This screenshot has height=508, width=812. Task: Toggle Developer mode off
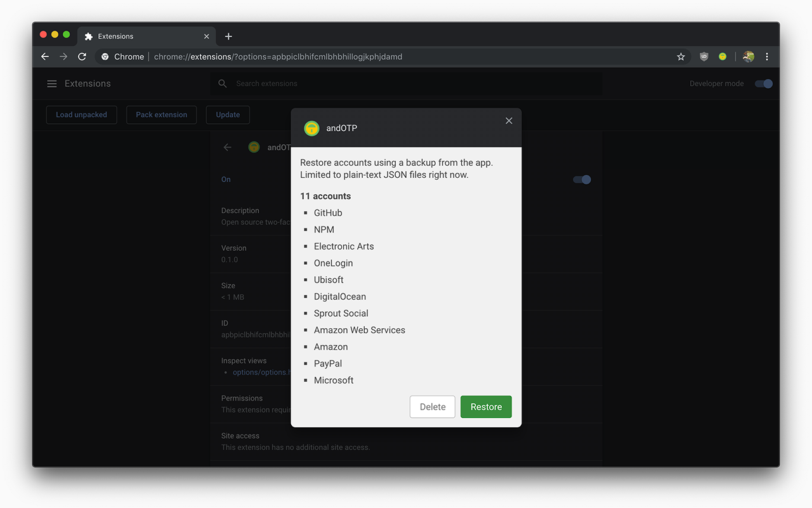pos(763,83)
